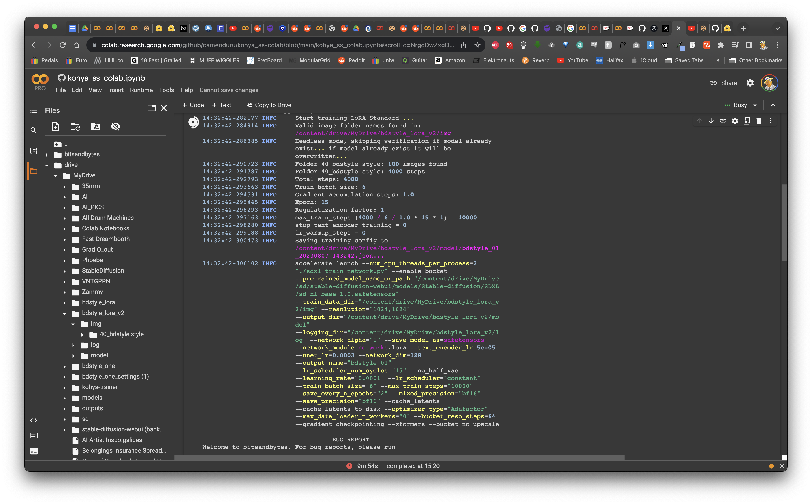Toggle show hidden files
Viewport: 812px width, 504px height.
pyautogui.click(x=115, y=126)
